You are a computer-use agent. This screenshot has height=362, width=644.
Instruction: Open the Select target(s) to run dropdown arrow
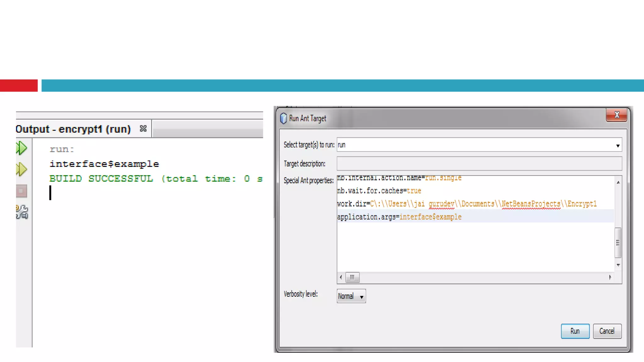pos(618,145)
